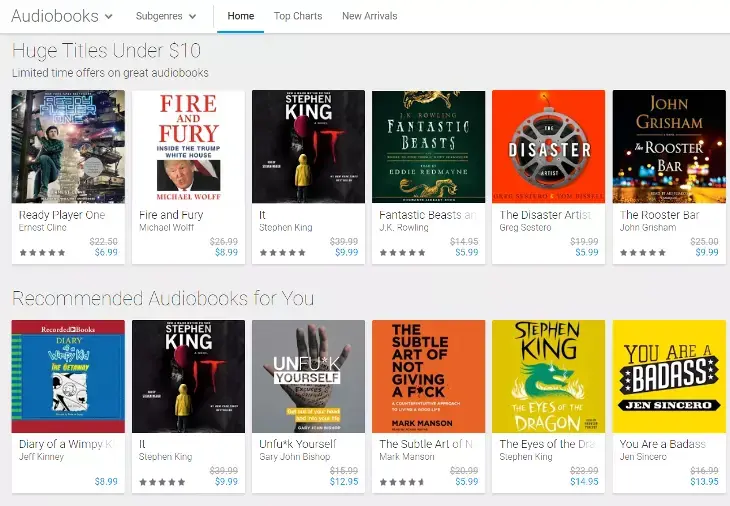Open Unfu*k Yourself cover thumbnail
The image size is (730, 506).
(309, 377)
